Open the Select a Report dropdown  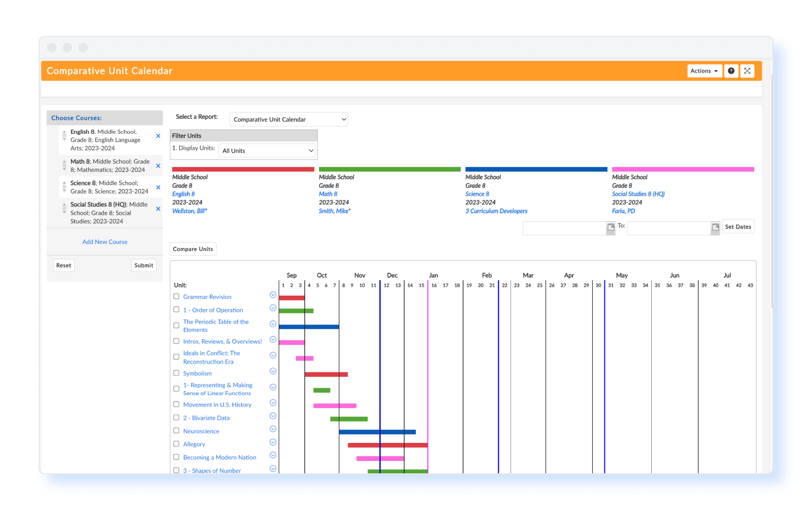tap(289, 119)
